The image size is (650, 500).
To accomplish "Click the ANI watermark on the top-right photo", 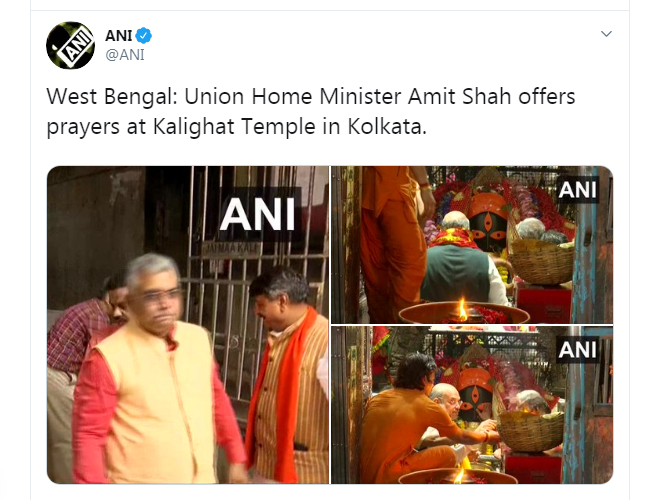I will click(577, 190).
